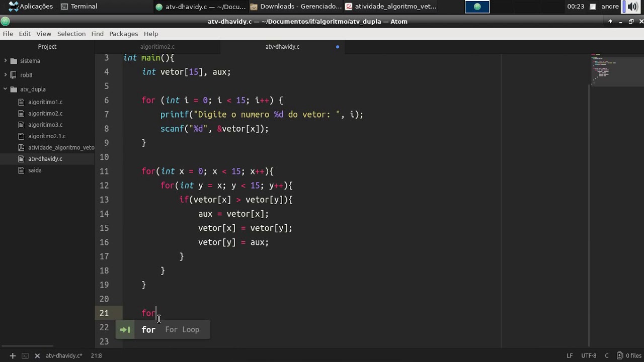Viewport: 644px width, 362px height.
Task: Click file icon beside algoritimo1.c
Action: point(21,102)
